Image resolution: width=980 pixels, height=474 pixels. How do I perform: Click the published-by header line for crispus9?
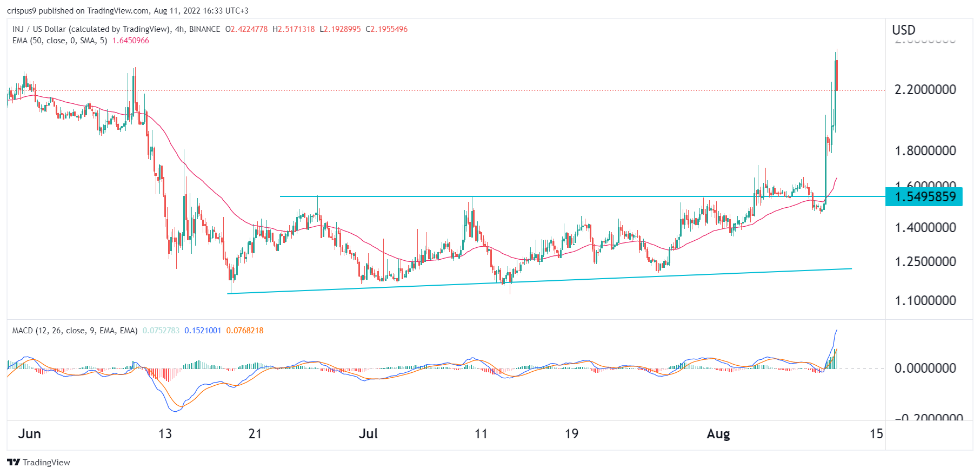click(128, 11)
